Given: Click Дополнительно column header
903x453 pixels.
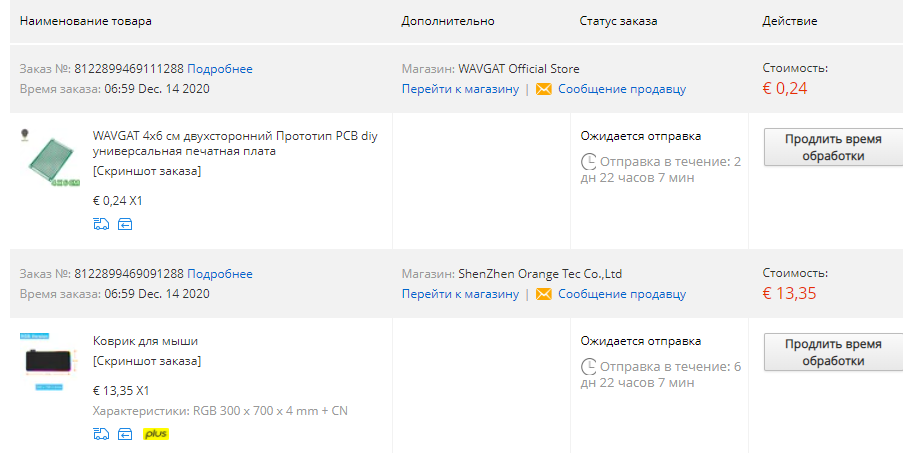Looking at the screenshot, I should point(448,21).
